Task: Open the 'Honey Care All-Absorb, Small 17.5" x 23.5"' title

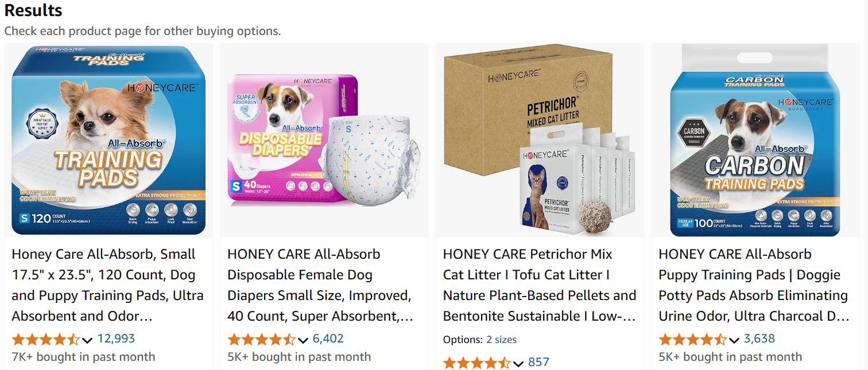Action: [108, 285]
